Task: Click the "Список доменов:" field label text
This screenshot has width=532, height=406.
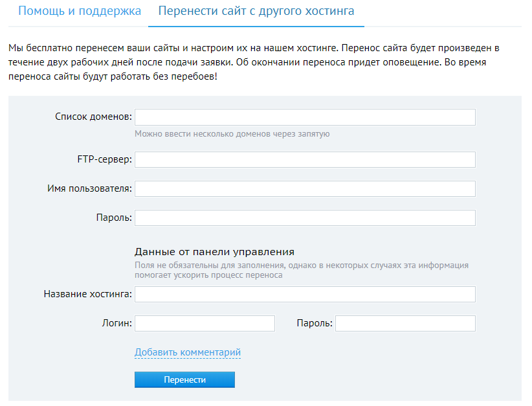Action: (93, 117)
